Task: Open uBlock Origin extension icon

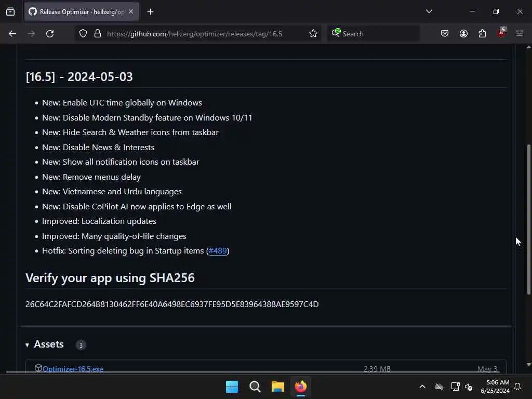Action: point(501,33)
